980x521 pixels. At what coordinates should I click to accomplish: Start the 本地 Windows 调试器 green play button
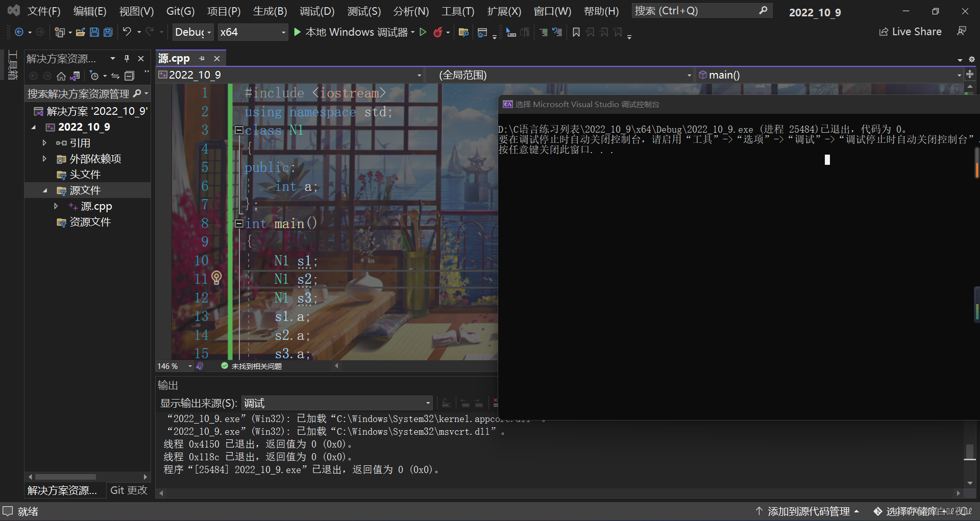[298, 32]
